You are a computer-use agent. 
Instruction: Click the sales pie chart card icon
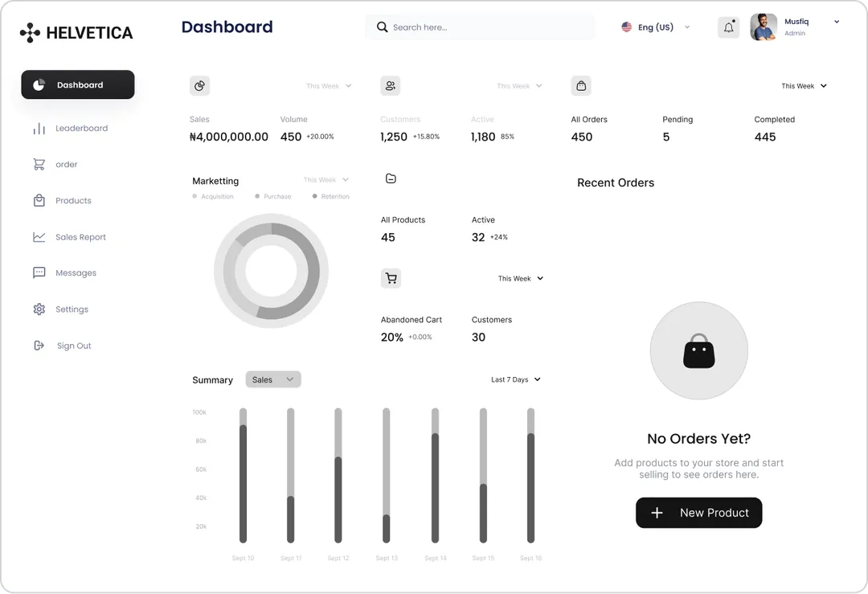click(199, 85)
